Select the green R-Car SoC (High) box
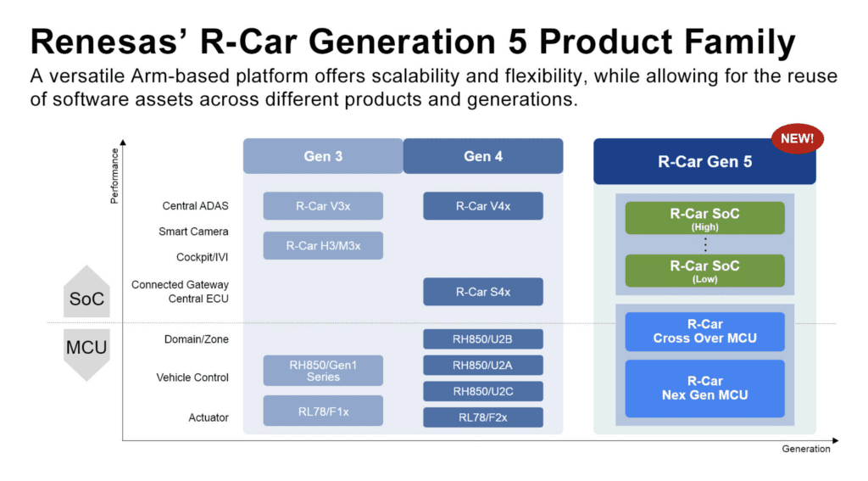868x481 pixels. point(704,218)
